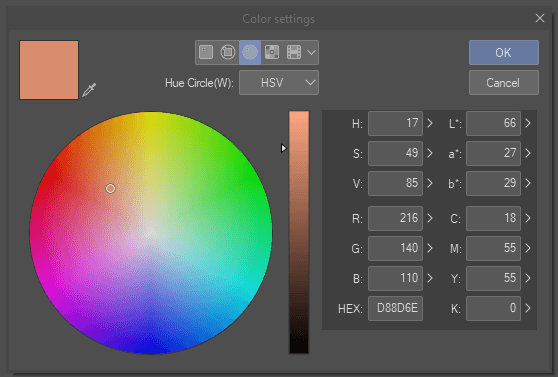The height and width of the screenshot is (377, 558).
Task: Click the vertical brightness gradient bar
Action: point(299,232)
